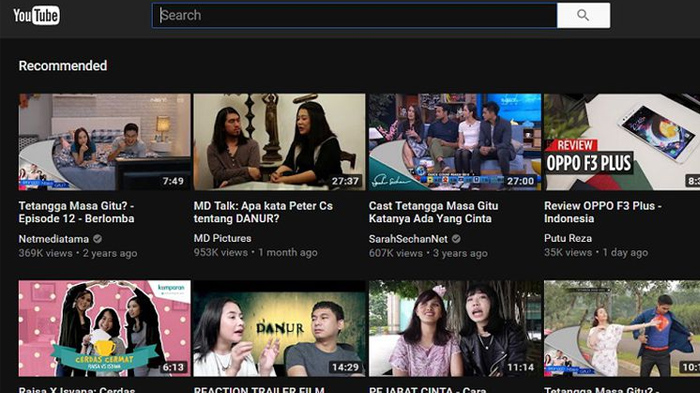Open the superhero costume Tetangga Masa Gitu thumbnail

pyautogui.click(x=622, y=328)
